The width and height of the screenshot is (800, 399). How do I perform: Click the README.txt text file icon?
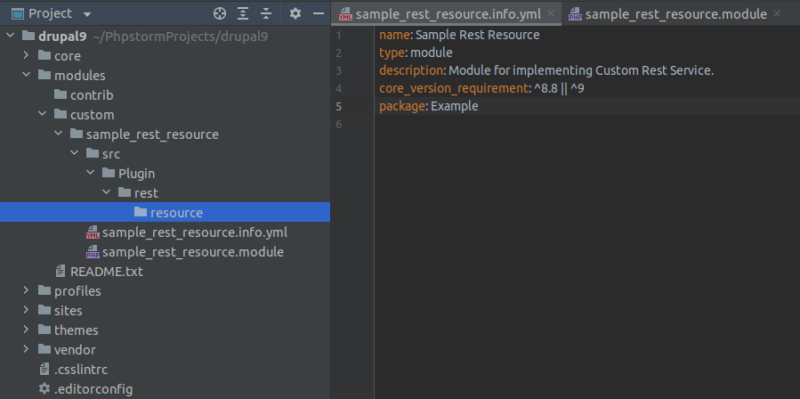click(61, 271)
